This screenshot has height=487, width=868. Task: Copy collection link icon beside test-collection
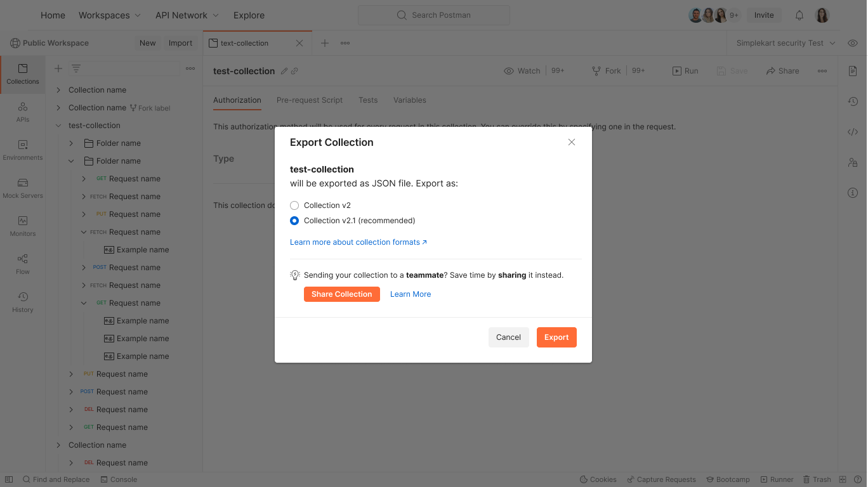click(294, 71)
